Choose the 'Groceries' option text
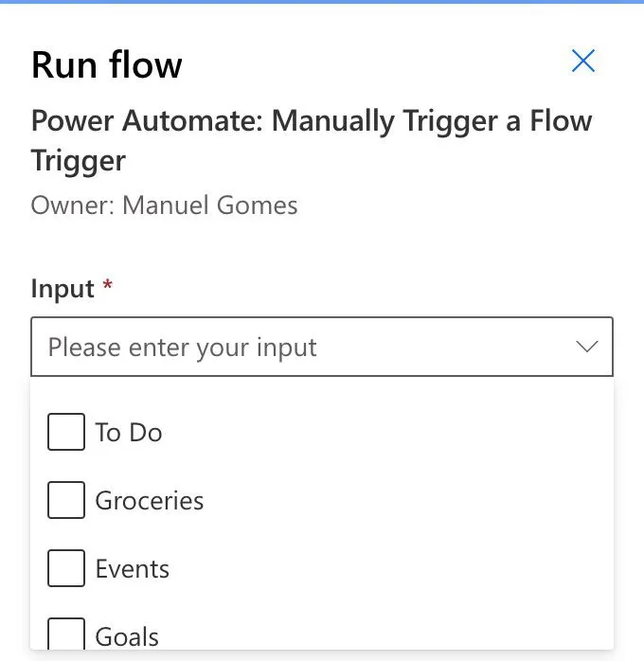Image resolution: width=644 pixels, height=661 pixels. click(x=150, y=501)
